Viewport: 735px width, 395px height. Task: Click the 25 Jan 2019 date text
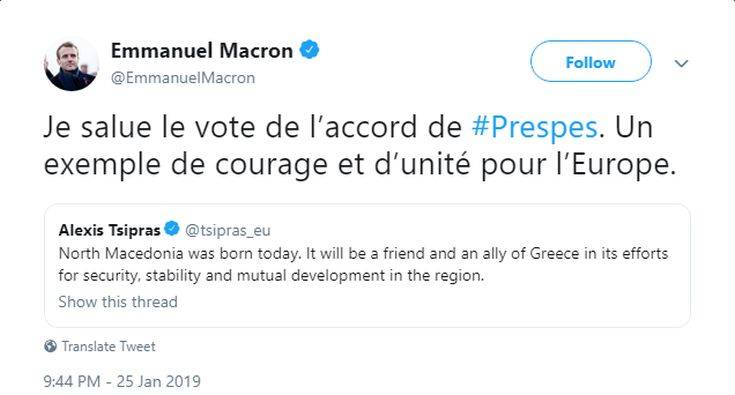pos(158,381)
